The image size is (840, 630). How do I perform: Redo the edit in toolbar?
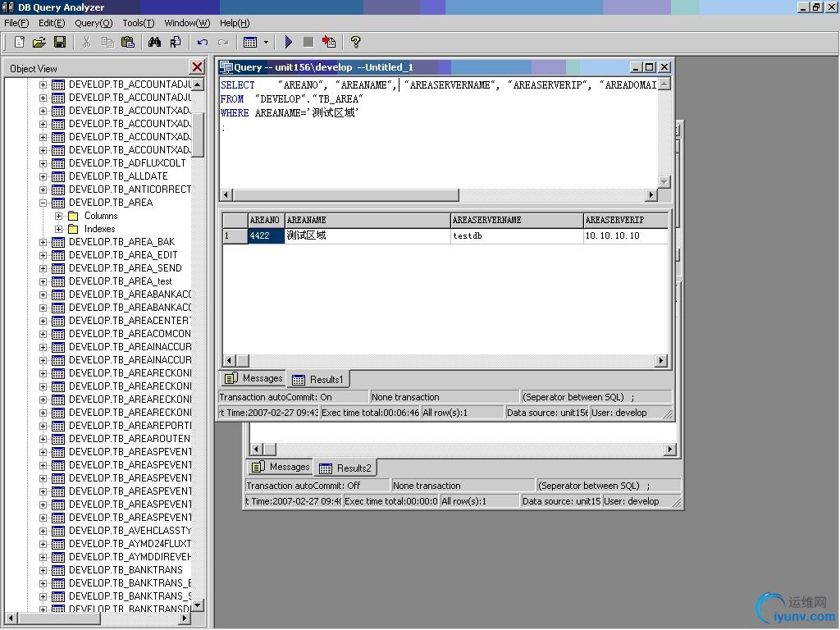click(x=223, y=42)
